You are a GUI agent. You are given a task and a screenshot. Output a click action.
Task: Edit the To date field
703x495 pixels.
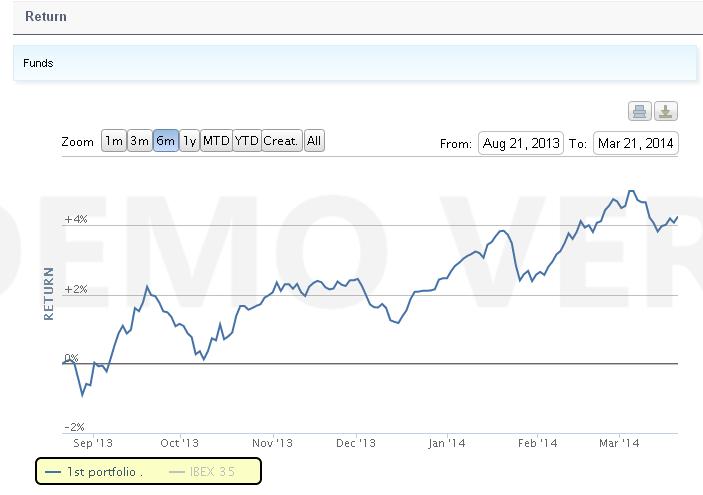[x=635, y=144]
